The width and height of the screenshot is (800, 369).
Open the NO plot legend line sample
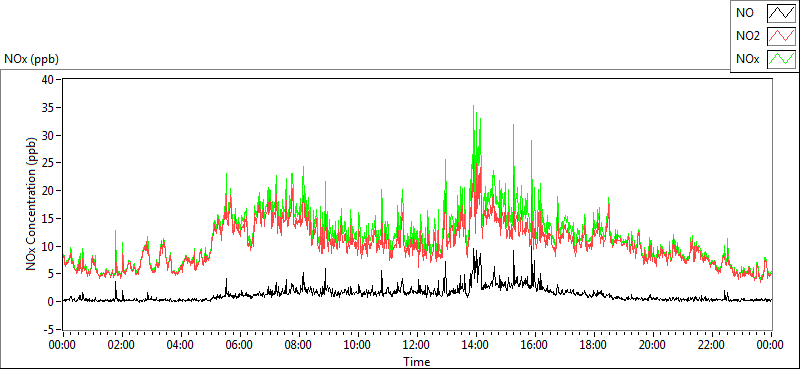[x=781, y=13]
